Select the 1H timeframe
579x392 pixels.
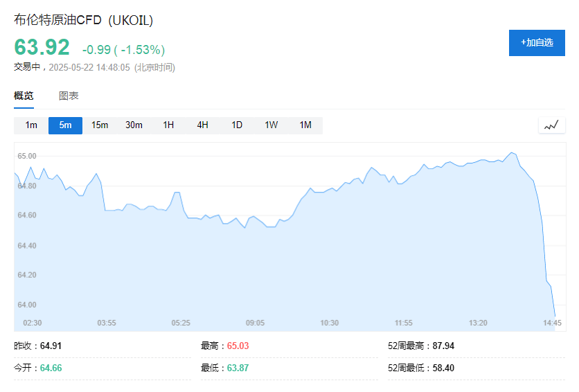click(x=168, y=125)
